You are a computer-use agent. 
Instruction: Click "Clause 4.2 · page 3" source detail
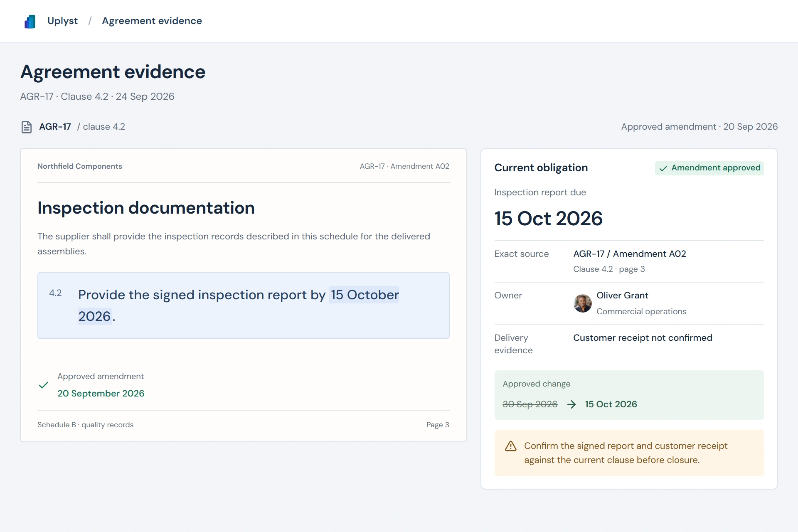coord(609,269)
